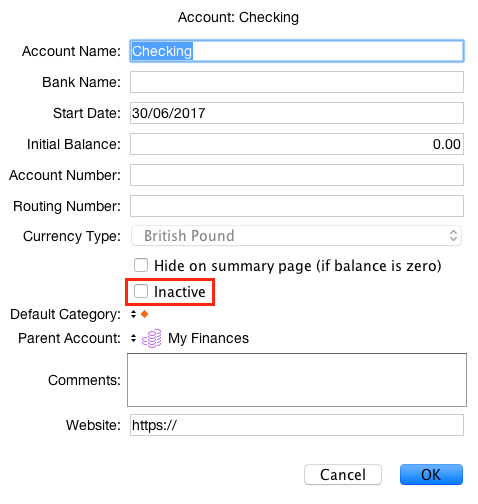Check Hide on summary page option

[141, 265]
